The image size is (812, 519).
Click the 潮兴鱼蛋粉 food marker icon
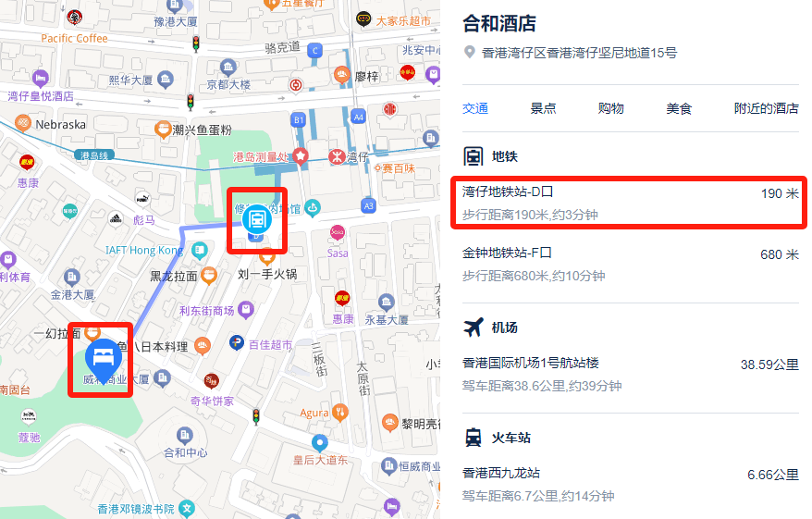163,130
